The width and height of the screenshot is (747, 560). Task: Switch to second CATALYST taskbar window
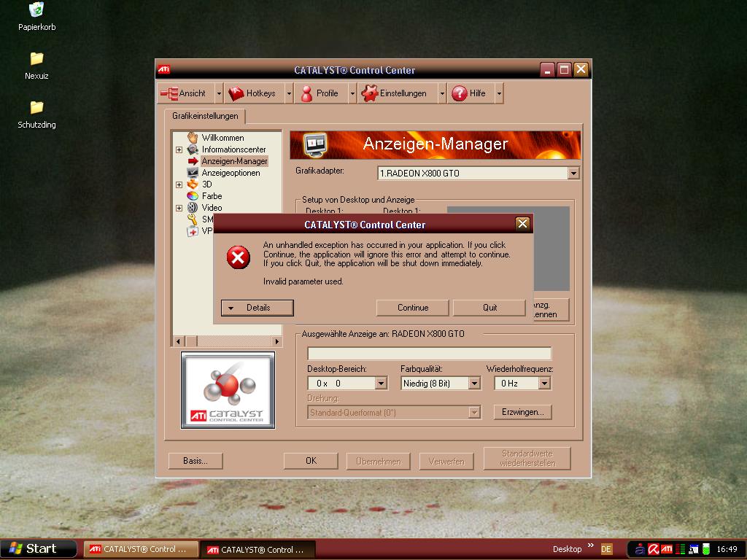tap(258, 550)
